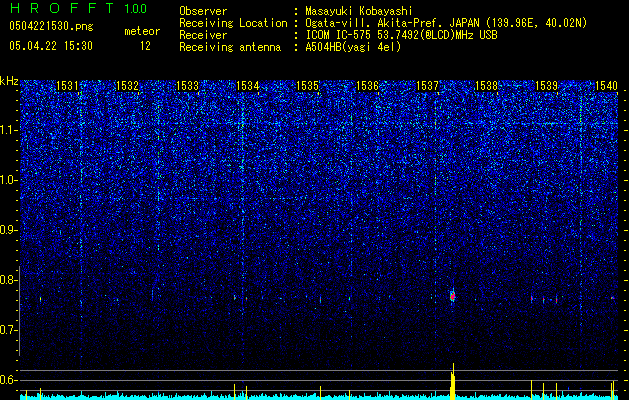
Task: Click the 1536 time marker
Action: tap(367, 85)
